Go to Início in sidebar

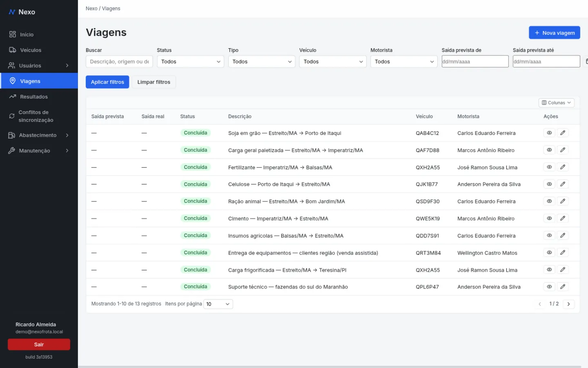39,35
